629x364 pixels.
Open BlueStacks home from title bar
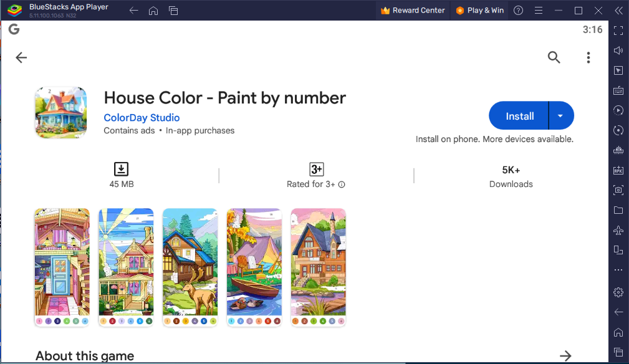click(x=153, y=11)
